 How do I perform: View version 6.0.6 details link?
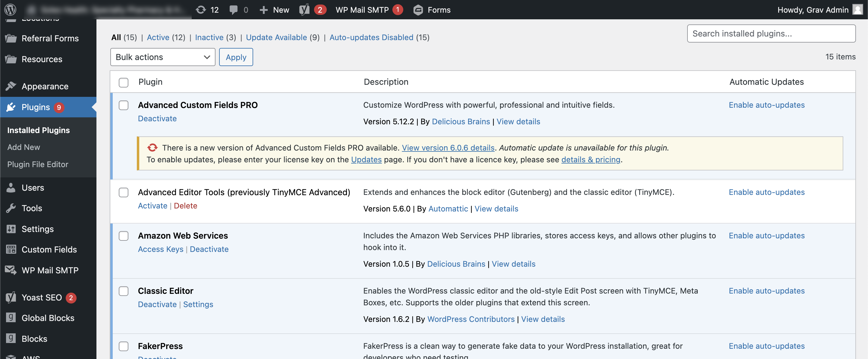point(448,148)
